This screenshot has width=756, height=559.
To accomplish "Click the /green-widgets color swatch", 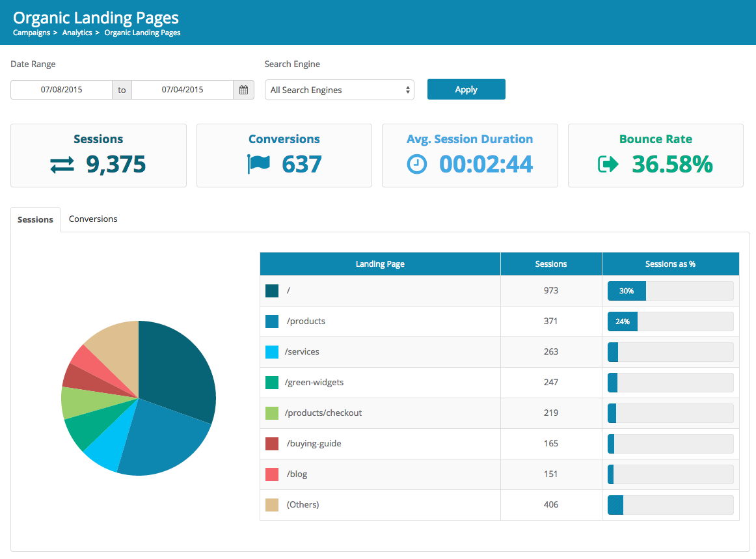I will [x=272, y=383].
